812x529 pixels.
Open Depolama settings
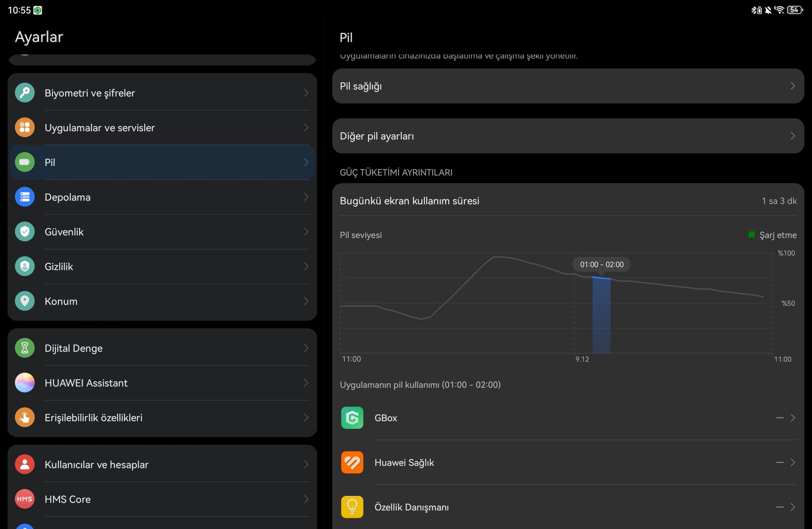[162, 197]
